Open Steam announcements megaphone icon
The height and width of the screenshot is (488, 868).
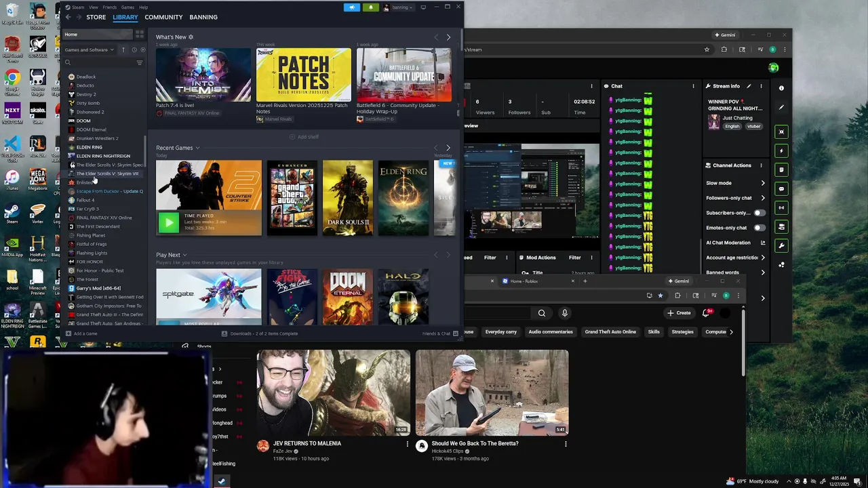click(x=351, y=7)
